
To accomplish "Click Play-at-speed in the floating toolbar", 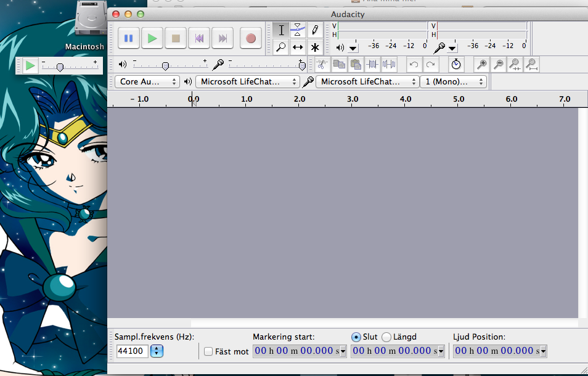I will click(30, 65).
